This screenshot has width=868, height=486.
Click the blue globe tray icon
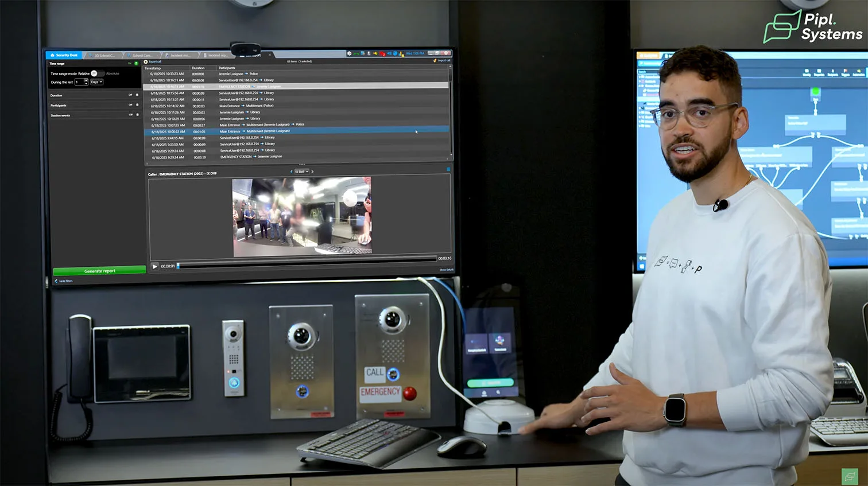click(x=395, y=53)
